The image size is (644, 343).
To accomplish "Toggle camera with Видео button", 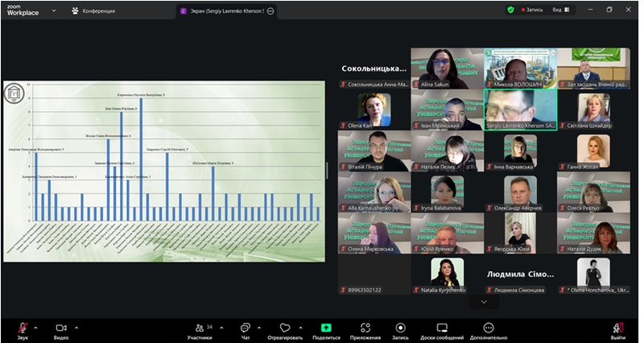I will [61, 328].
